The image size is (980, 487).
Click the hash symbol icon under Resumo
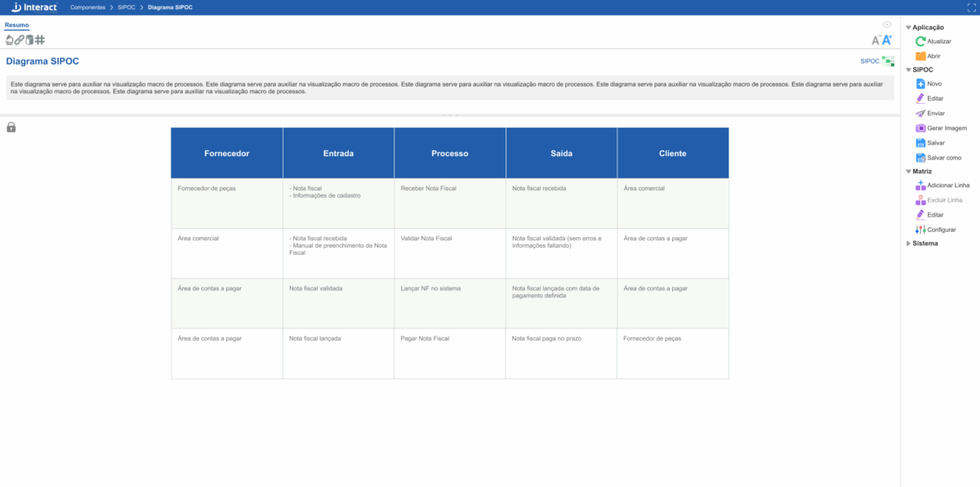click(40, 39)
